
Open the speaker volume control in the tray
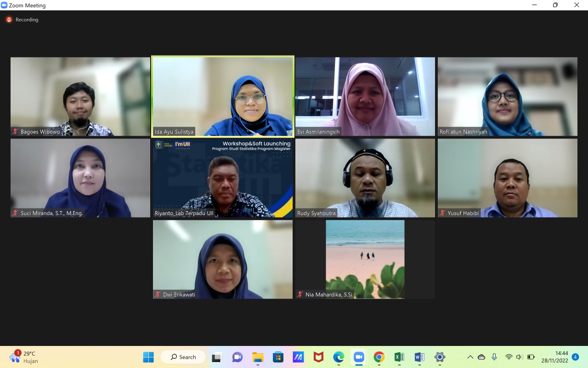[x=519, y=357]
